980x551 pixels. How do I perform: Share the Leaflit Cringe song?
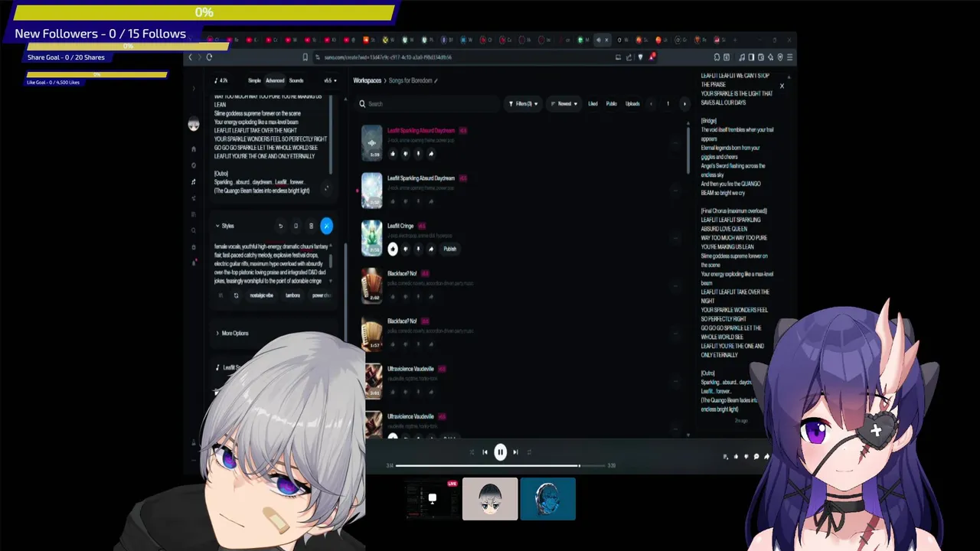(431, 249)
